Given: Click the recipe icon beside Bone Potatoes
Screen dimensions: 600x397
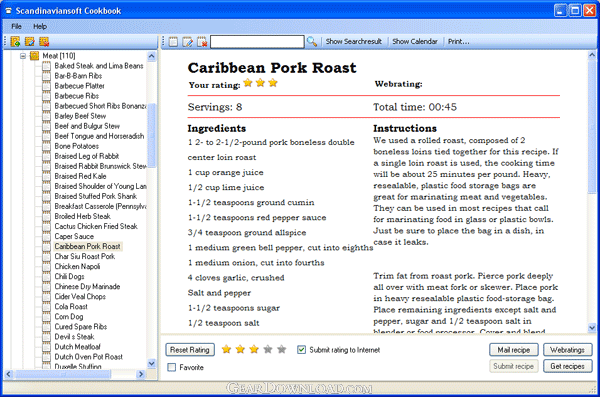Looking at the screenshot, I should pos(46,146).
